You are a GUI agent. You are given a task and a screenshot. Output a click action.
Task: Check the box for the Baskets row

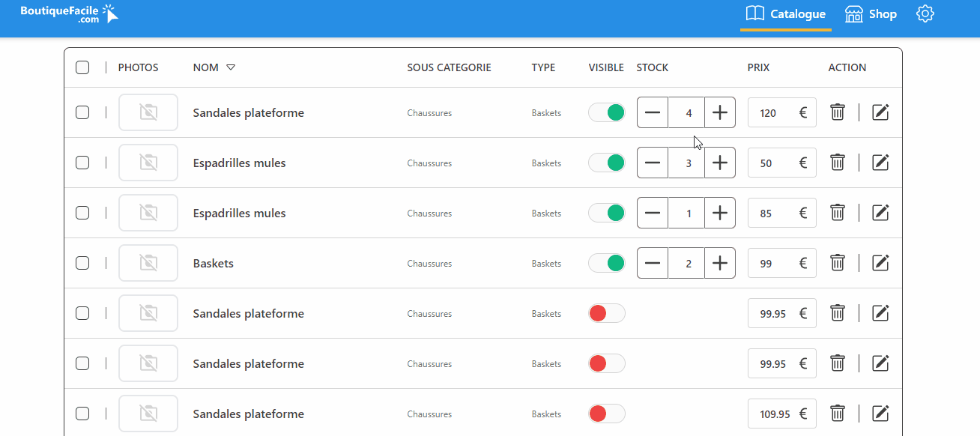point(82,263)
